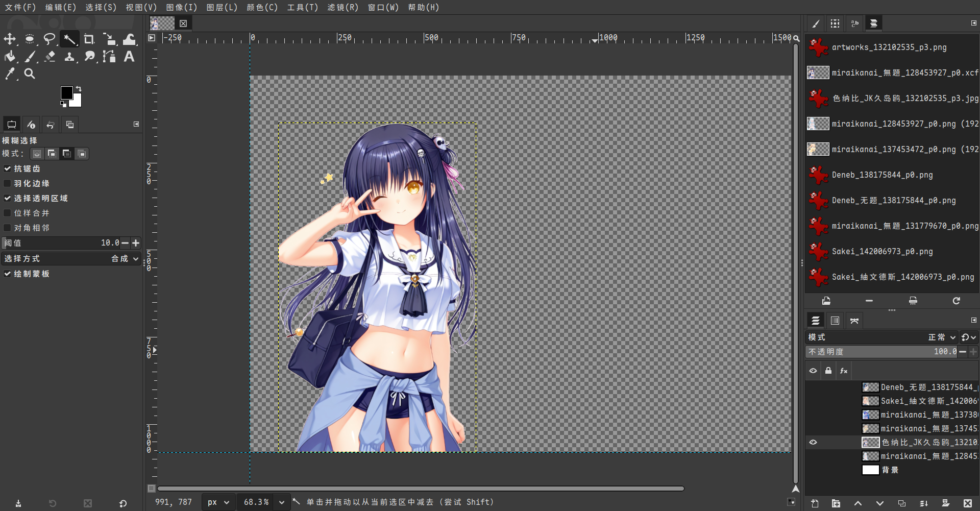The height and width of the screenshot is (511, 980).
Task: Open the image menu button at ruler corner
Action: [x=152, y=38]
